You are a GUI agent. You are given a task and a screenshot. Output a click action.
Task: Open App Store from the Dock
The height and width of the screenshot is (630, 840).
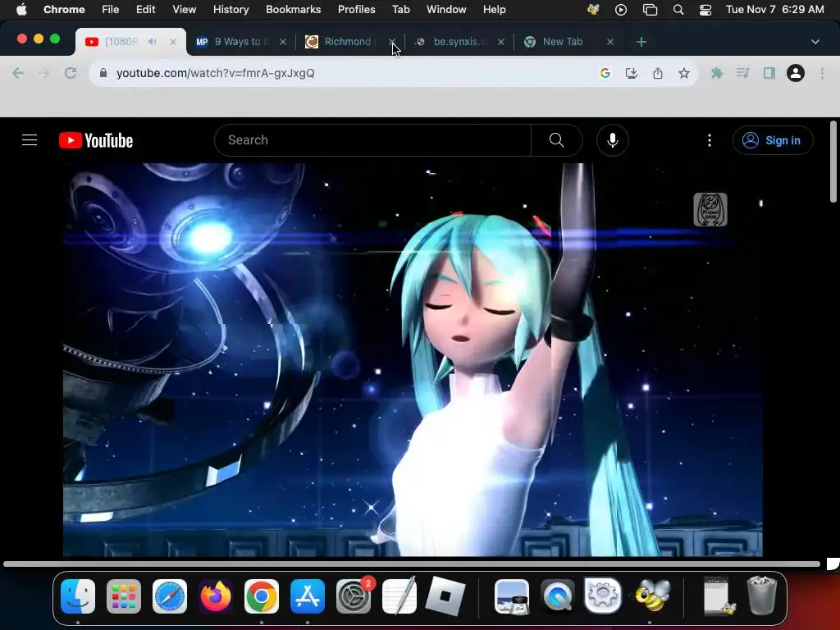tap(308, 596)
